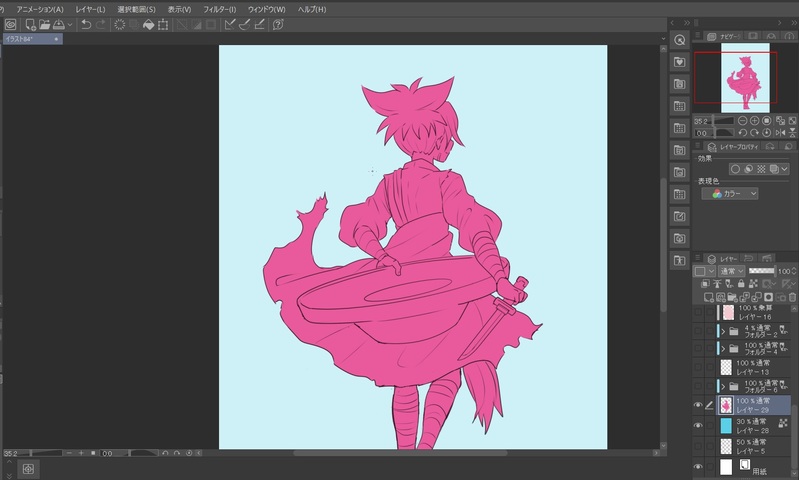
Task: Open the layer blending mode 通常 dropdown
Action: (732, 271)
